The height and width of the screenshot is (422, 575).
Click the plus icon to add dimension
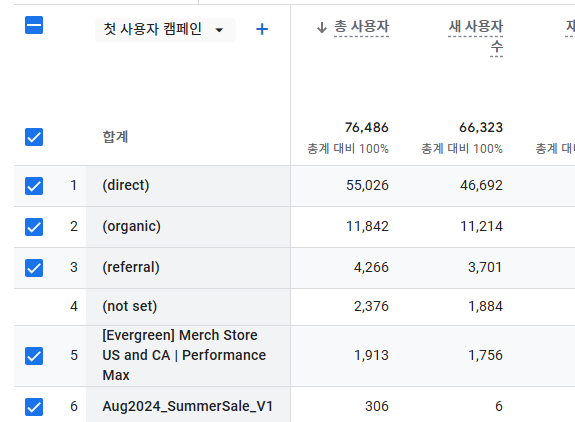click(262, 29)
